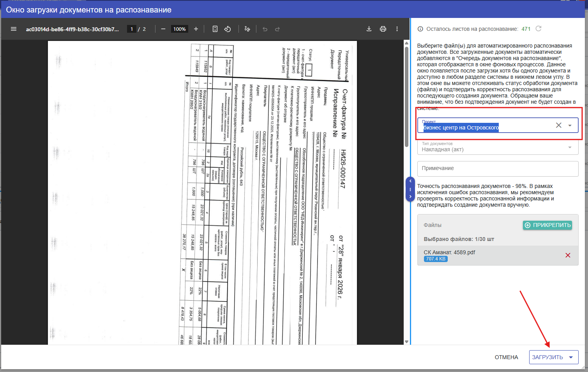
Task: Download the PDF file
Action: [369, 29]
